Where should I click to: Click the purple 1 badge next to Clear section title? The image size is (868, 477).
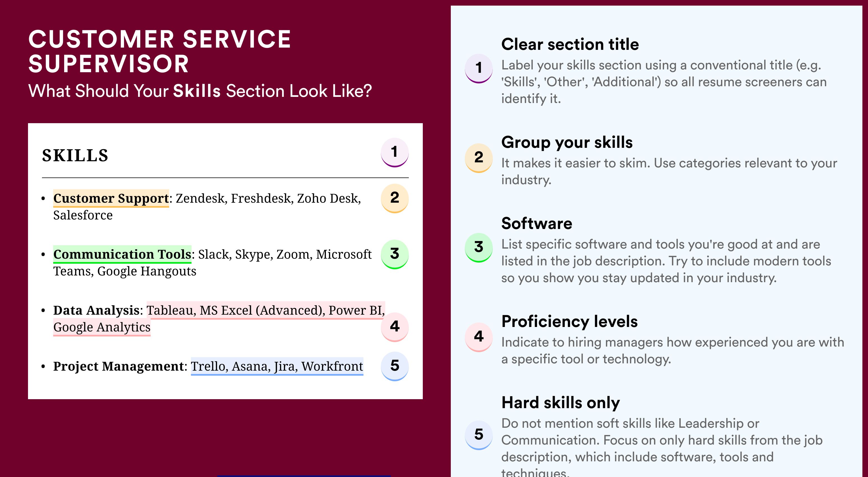coord(479,68)
